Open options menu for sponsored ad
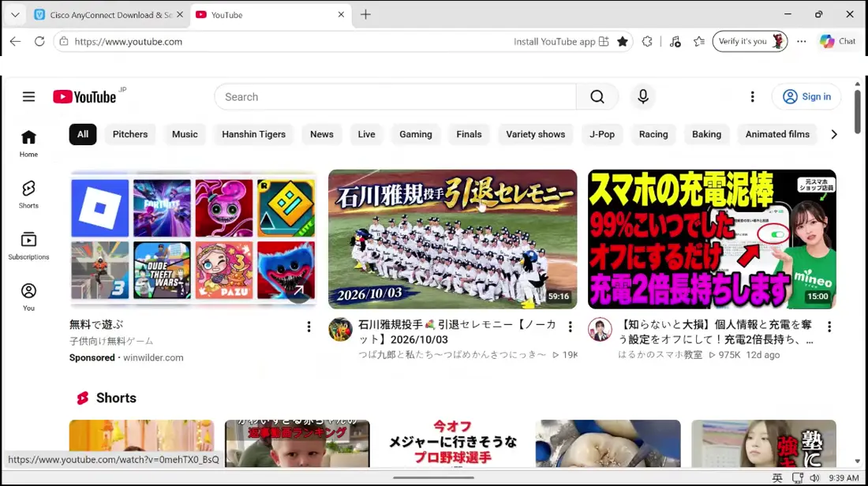 point(309,327)
